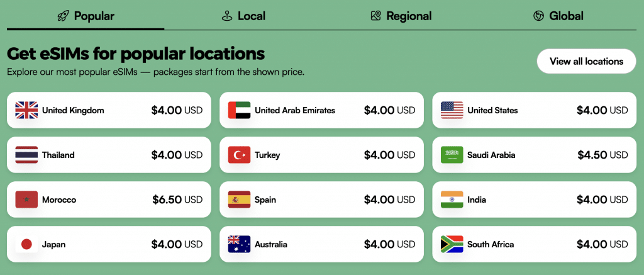Click the Morocco flag icon
Image resolution: width=644 pixels, height=275 pixels.
[x=26, y=199]
